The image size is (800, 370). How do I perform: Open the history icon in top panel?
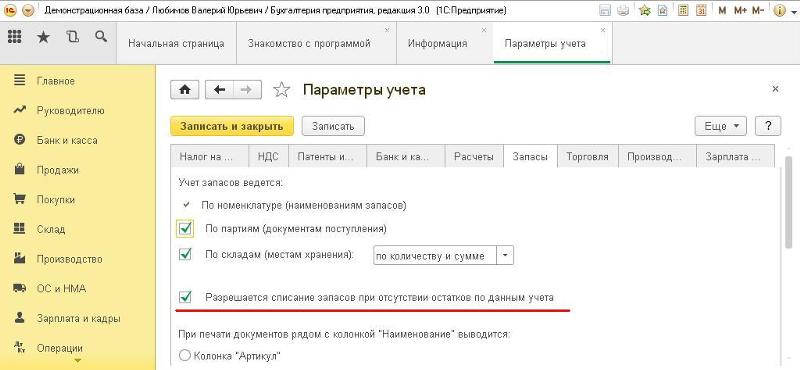click(x=73, y=37)
